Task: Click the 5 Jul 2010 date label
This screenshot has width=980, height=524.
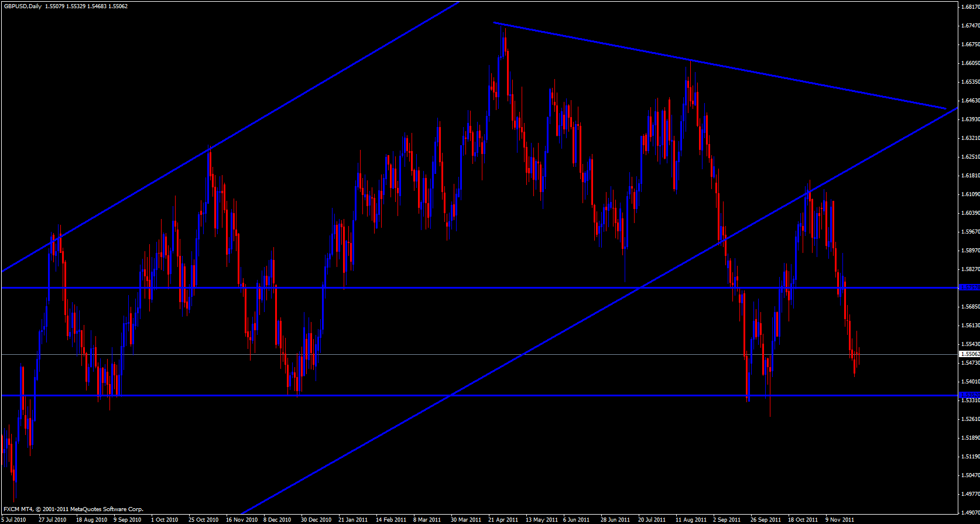Action: click(13, 520)
